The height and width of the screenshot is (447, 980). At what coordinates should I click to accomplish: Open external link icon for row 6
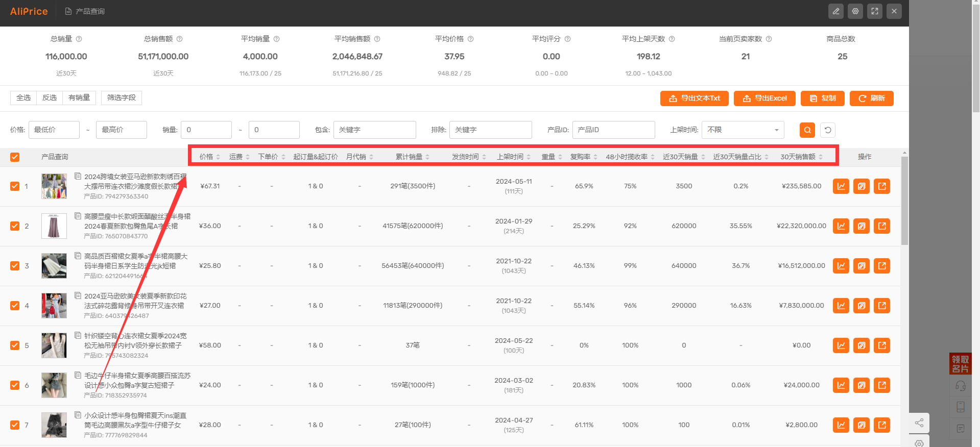click(882, 385)
